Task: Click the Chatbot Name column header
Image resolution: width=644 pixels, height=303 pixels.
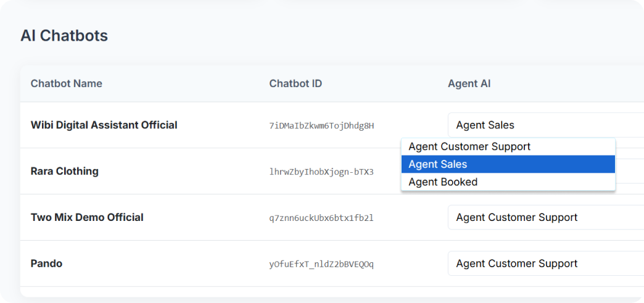Action: click(x=67, y=83)
